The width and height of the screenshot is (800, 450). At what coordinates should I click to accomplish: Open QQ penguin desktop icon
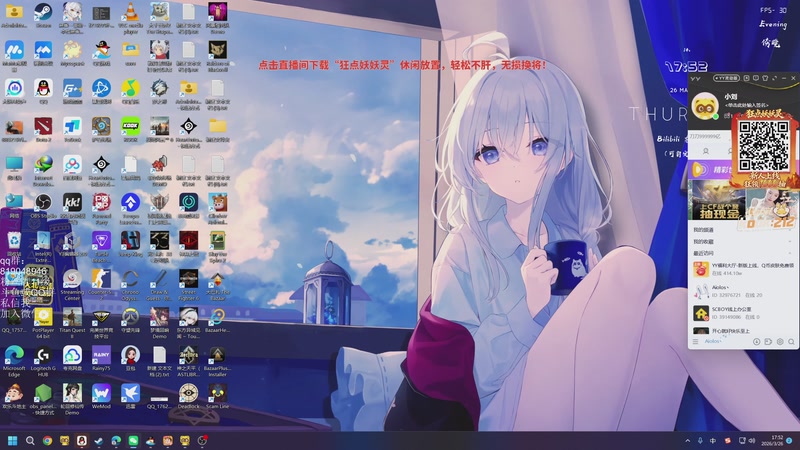pyautogui.click(x=43, y=91)
